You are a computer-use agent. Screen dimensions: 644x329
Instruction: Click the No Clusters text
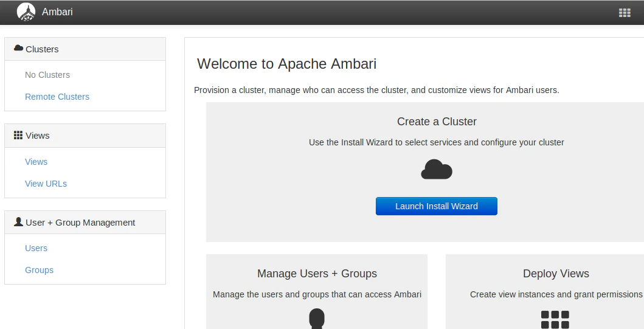point(47,75)
